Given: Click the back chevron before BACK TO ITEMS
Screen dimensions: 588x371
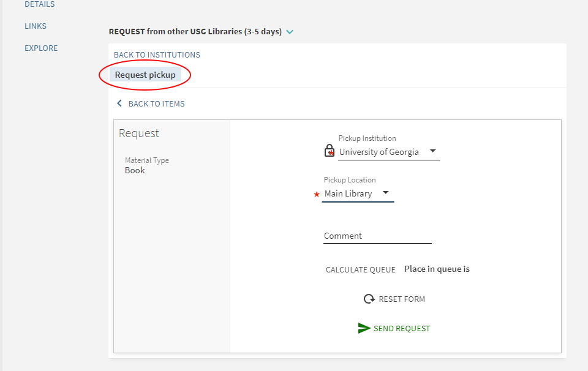Looking at the screenshot, I should tap(119, 103).
